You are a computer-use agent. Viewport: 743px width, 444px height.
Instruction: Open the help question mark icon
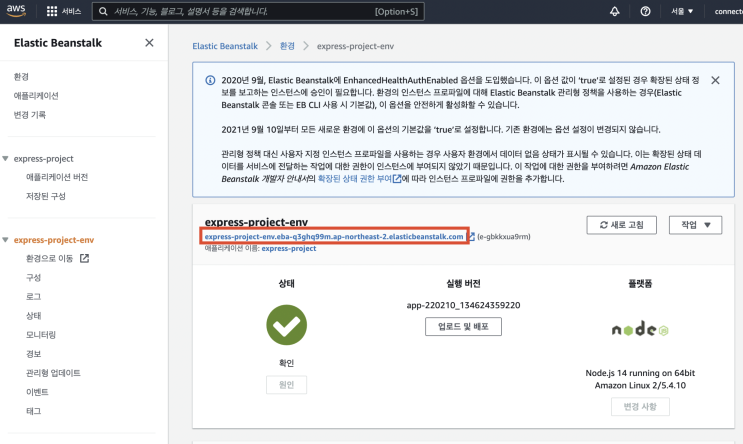point(645,11)
